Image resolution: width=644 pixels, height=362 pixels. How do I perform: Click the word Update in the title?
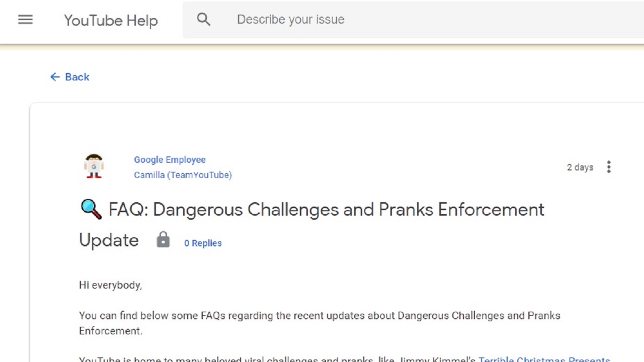[109, 240]
